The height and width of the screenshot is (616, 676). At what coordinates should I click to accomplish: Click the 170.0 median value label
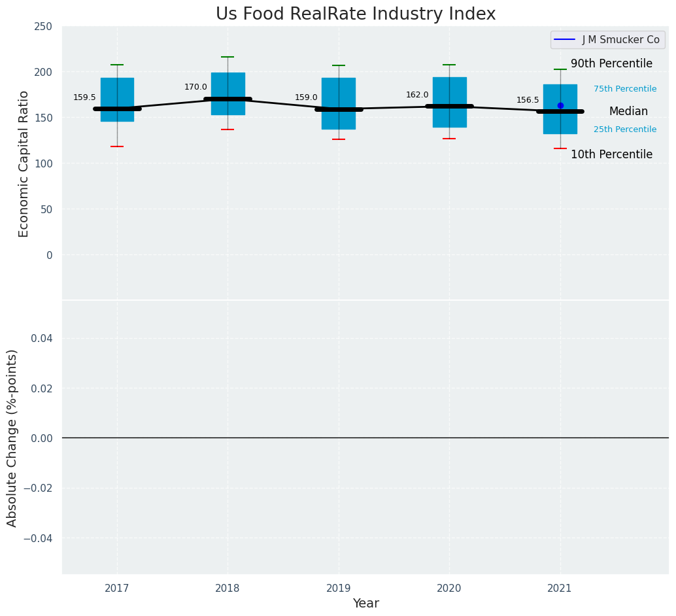coord(195,87)
